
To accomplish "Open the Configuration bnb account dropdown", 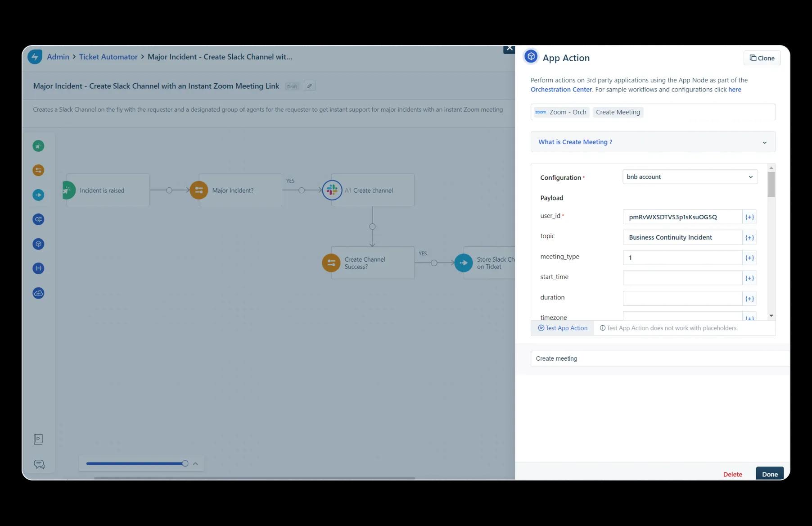I will (690, 177).
